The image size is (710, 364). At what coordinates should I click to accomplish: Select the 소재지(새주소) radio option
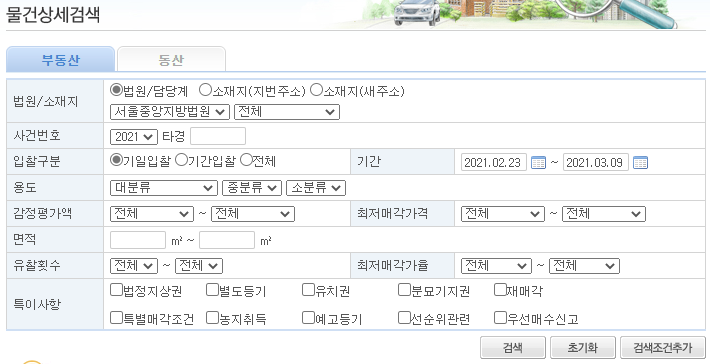click(x=316, y=90)
